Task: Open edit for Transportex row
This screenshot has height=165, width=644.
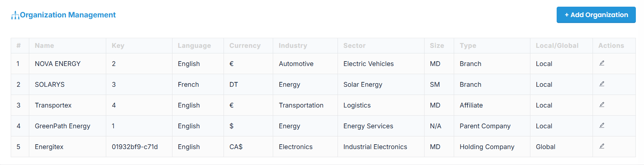Action: pyautogui.click(x=602, y=105)
